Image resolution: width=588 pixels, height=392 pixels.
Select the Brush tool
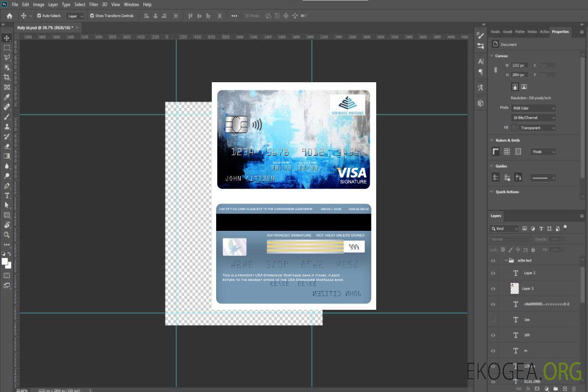[x=7, y=117]
